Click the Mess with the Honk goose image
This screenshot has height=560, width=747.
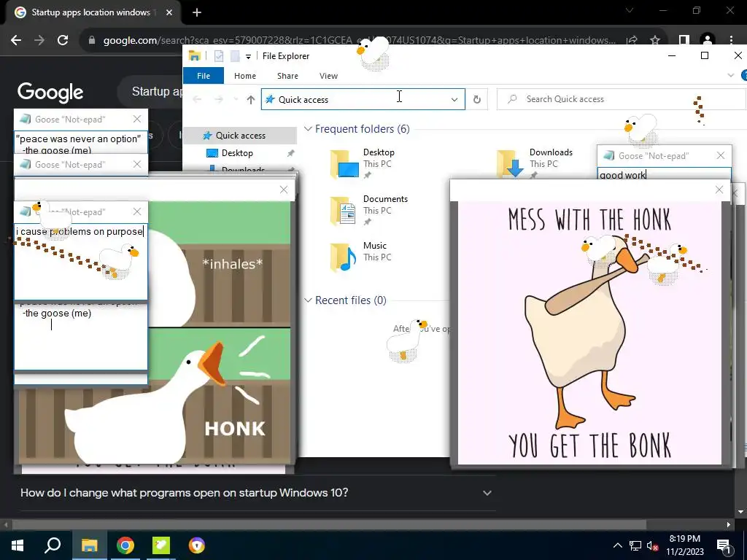click(x=589, y=332)
